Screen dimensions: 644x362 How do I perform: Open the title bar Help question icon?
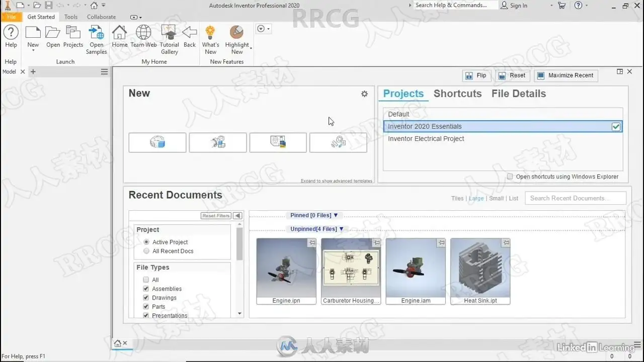(578, 5)
